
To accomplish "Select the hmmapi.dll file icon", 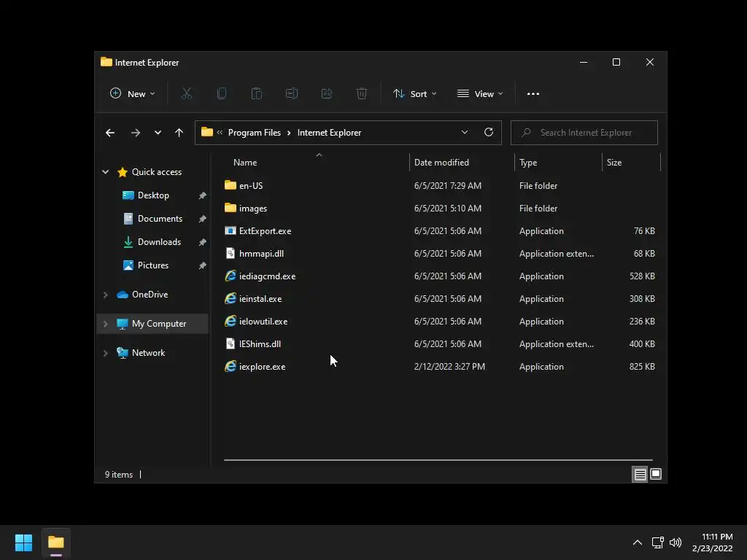I will coord(231,253).
